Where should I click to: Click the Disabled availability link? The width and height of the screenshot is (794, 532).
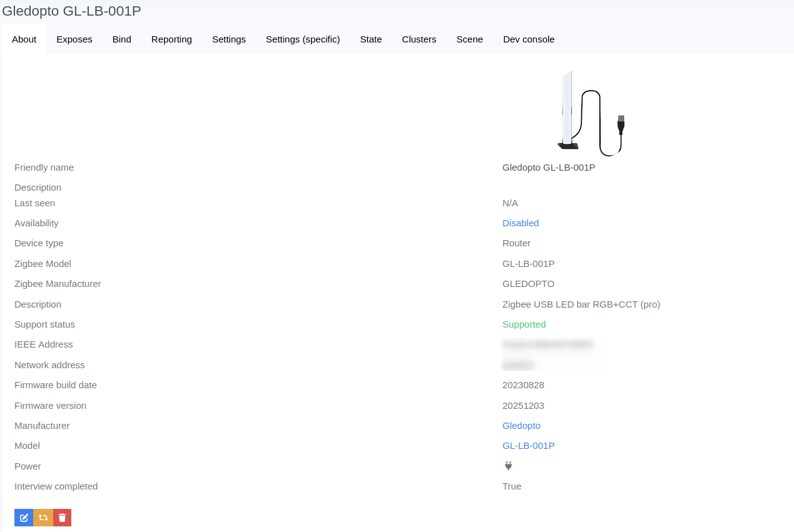click(x=521, y=223)
